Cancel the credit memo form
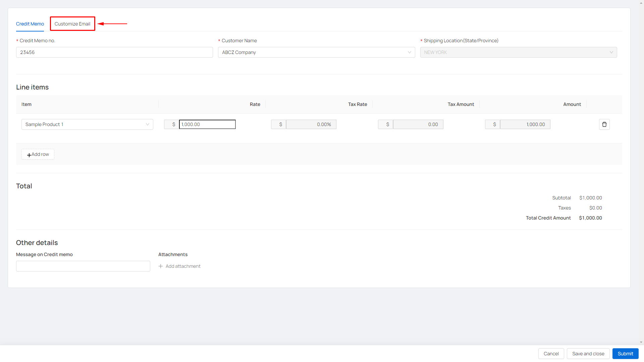Viewport: 644px width, 362px height. click(551, 354)
